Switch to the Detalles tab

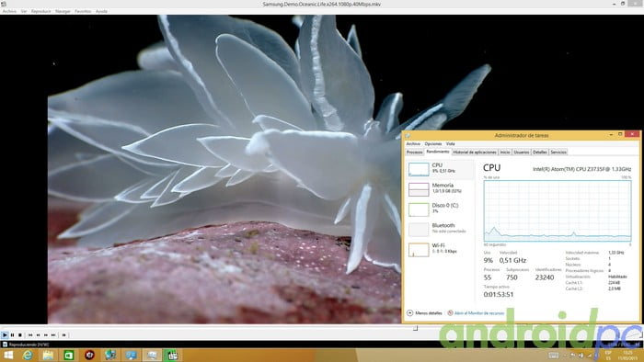click(540, 153)
